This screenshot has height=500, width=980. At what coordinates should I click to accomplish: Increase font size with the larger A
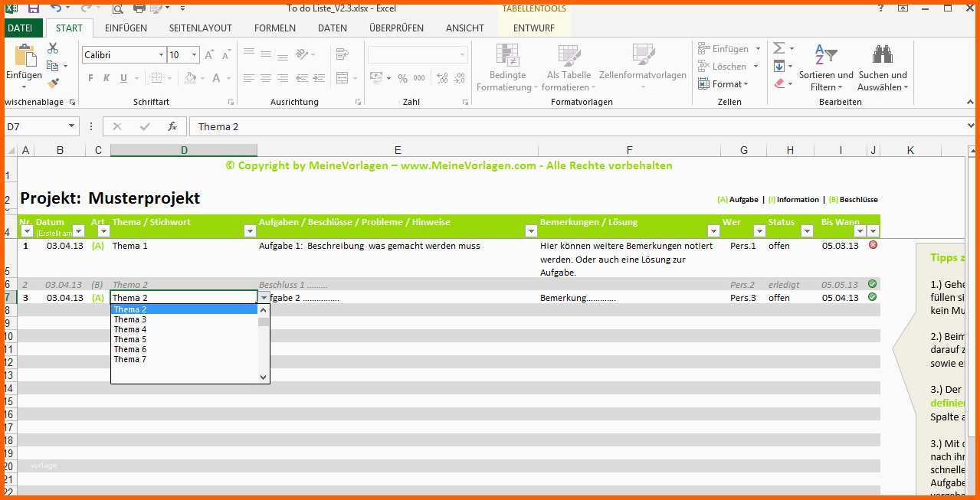point(209,55)
